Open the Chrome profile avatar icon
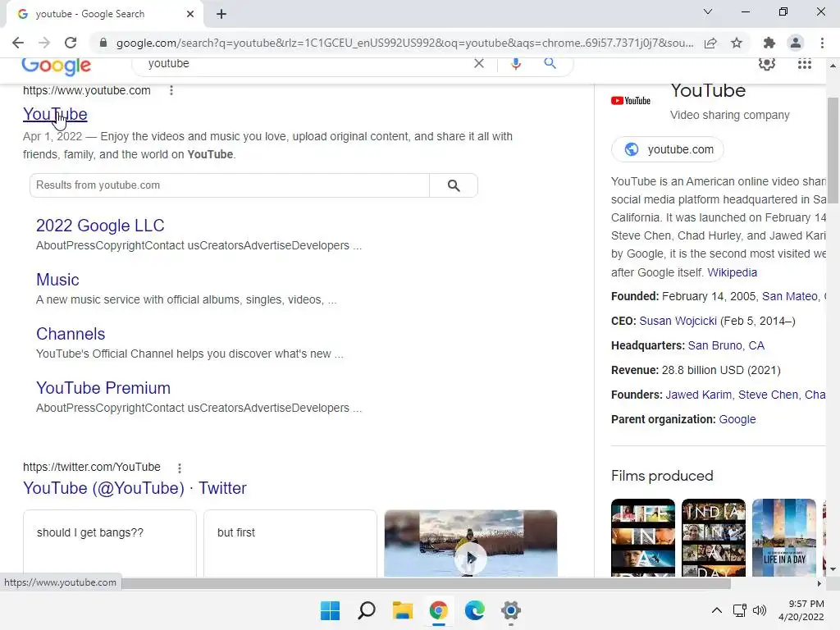This screenshot has width=840, height=630. pyautogui.click(x=796, y=43)
